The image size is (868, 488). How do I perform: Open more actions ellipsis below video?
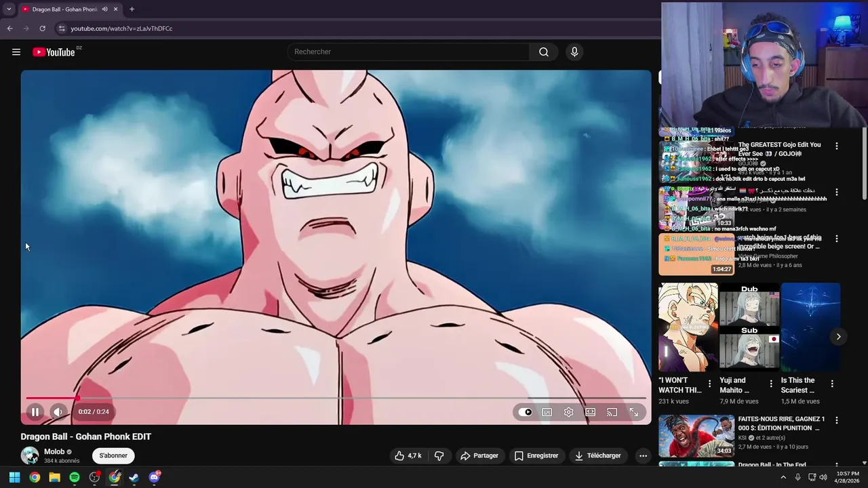pos(643,455)
